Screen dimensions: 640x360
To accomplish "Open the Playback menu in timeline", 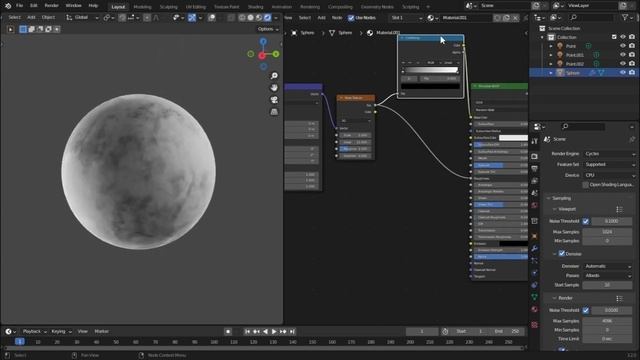I will (x=34, y=331).
